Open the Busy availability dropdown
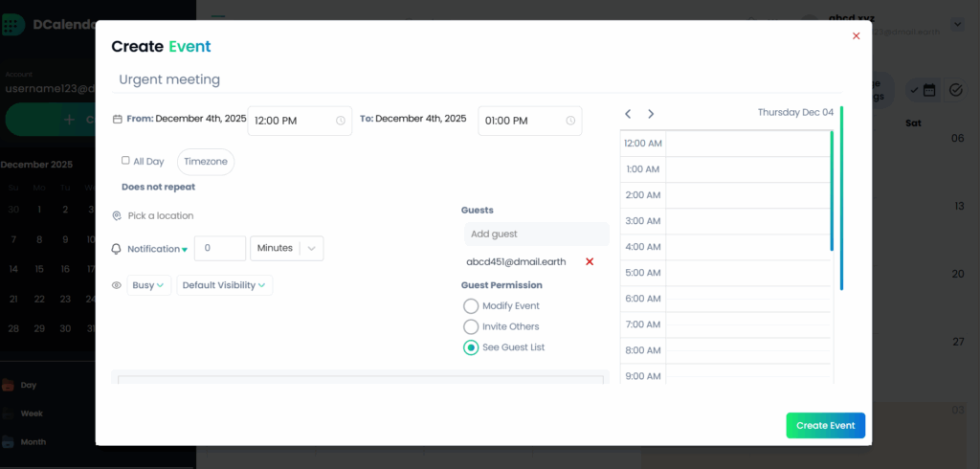 pos(148,285)
